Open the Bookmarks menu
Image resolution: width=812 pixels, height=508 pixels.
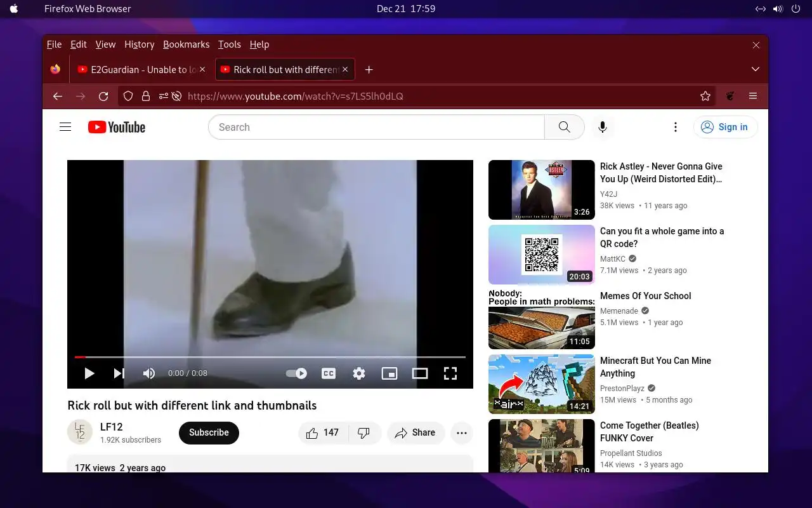coord(186,44)
